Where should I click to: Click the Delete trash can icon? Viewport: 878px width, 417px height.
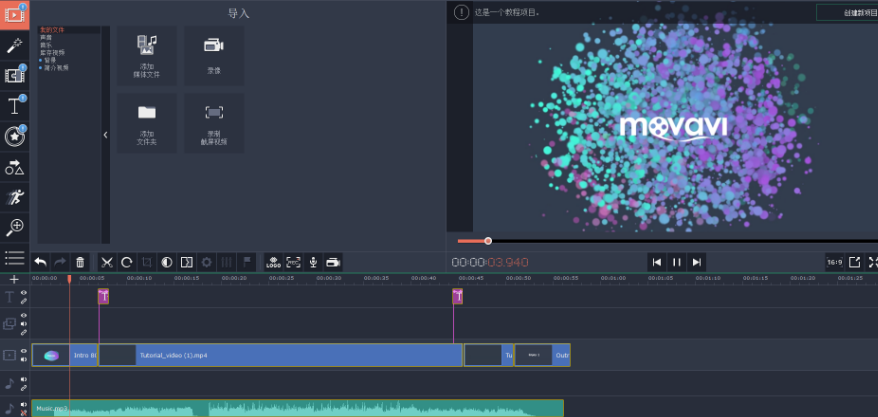tap(80, 262)
